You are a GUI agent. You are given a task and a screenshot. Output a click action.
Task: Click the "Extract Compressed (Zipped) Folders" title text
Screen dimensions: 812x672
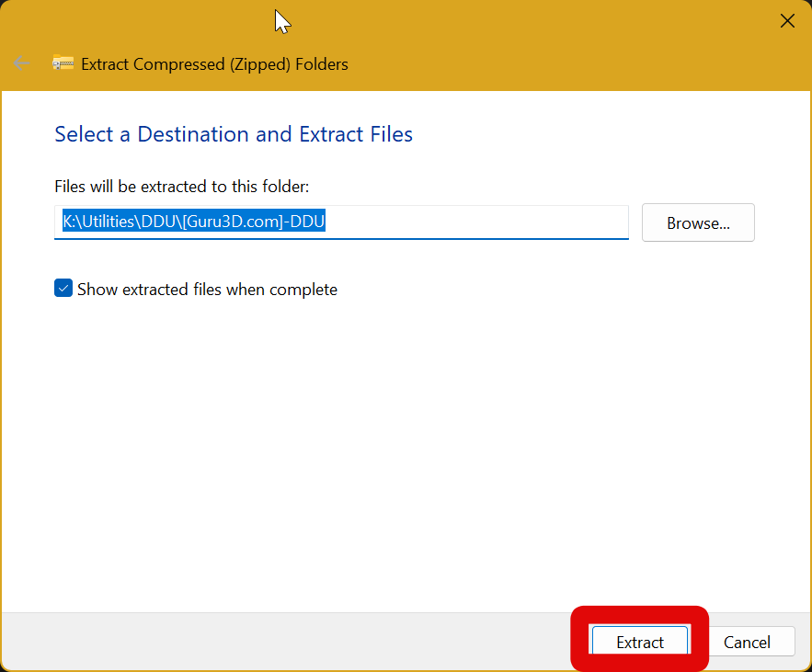click(x=214, y=64)
